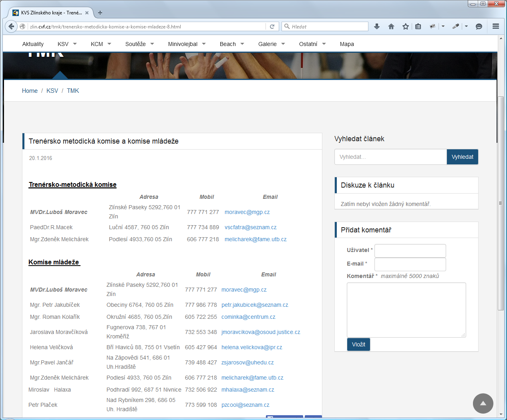Expand the dropdown next to addon icon
The height and width of the screenshot is (420, 507).
tap(443, 26)
